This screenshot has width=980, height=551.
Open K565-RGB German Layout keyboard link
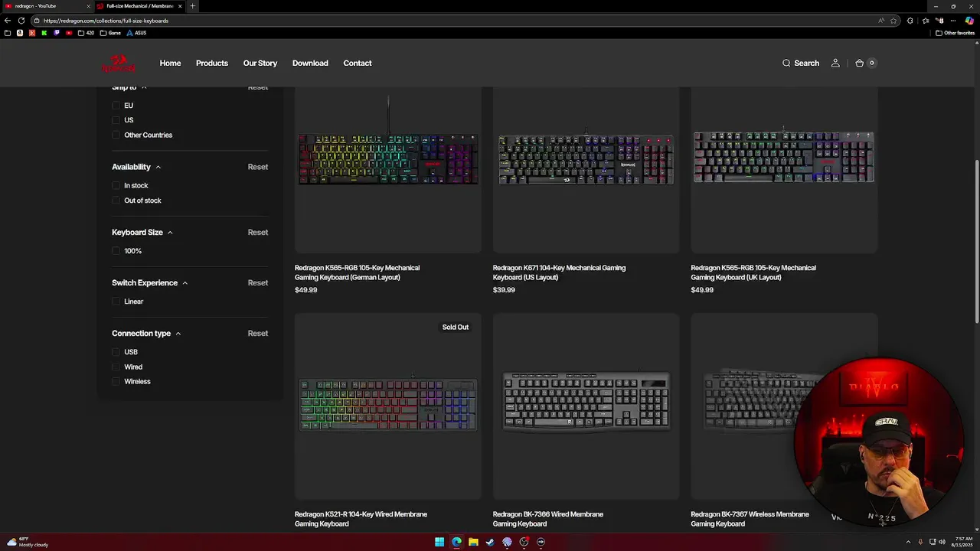357,272
